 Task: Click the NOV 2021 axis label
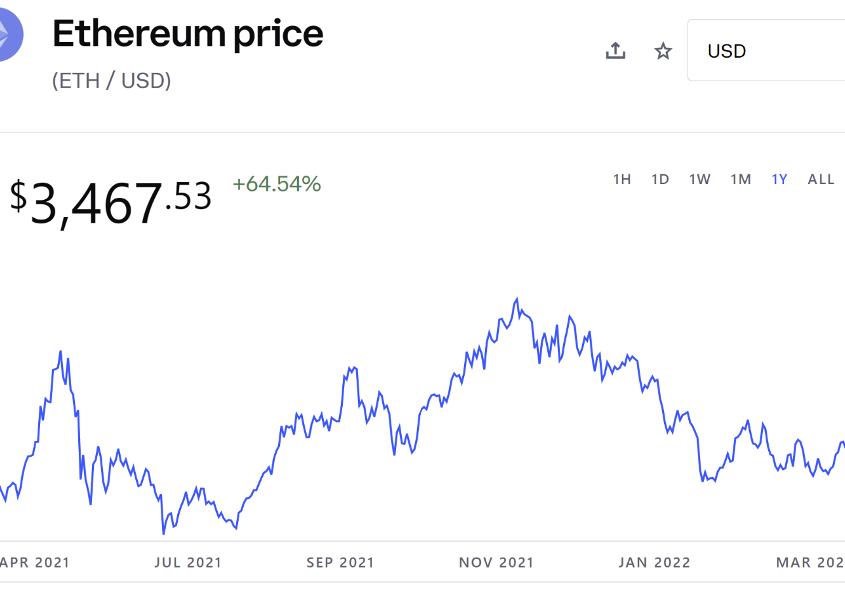tap(497, 562)
